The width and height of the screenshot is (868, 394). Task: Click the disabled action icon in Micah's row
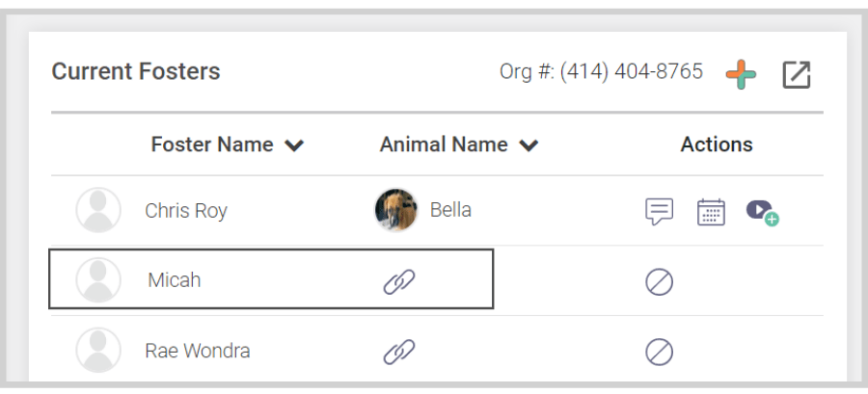(x=660, y=282)
